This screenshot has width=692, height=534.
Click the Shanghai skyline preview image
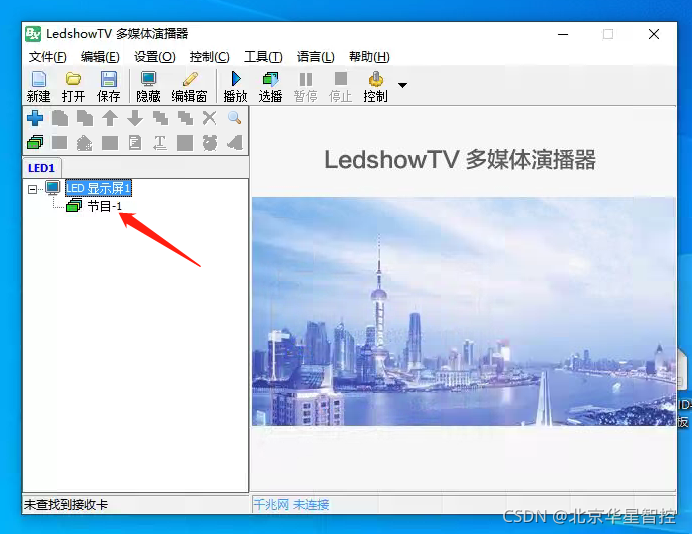(x=463, y=312)
